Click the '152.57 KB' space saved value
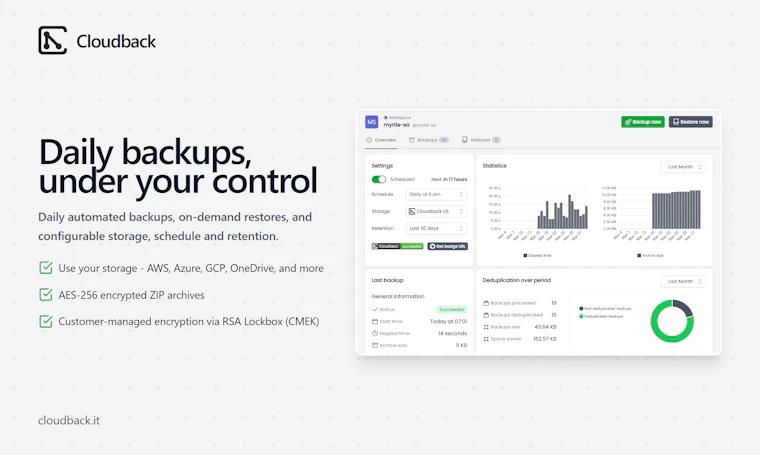 point(545,339)
